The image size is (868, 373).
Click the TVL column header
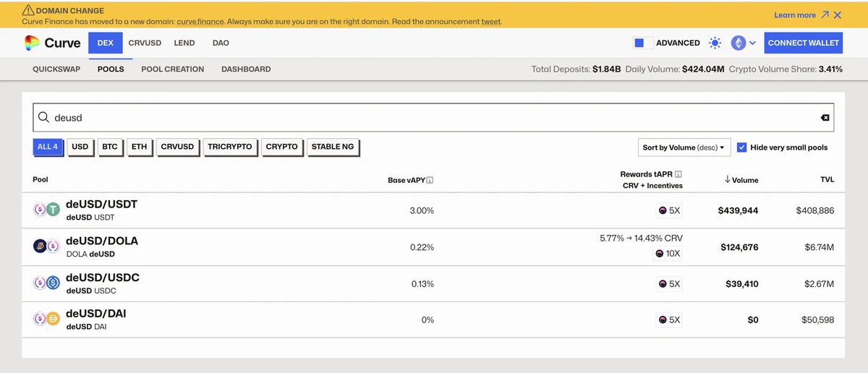tap(827, 179)
